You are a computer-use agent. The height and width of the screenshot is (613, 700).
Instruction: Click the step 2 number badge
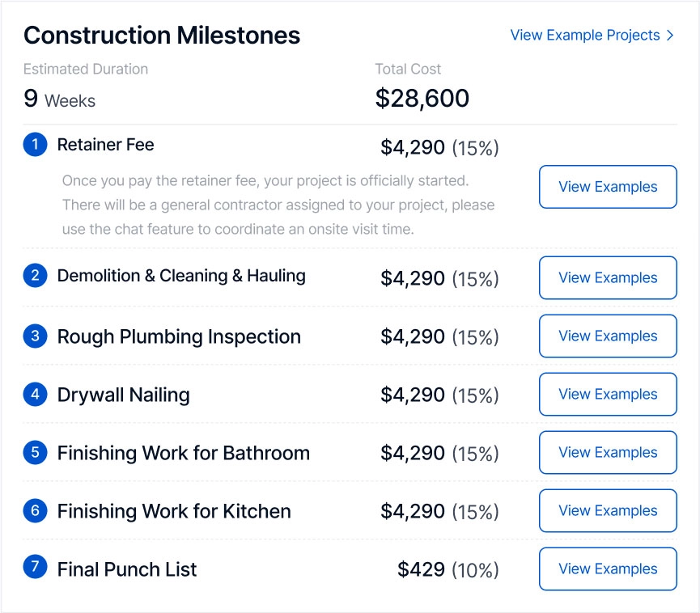coord(35,277)
